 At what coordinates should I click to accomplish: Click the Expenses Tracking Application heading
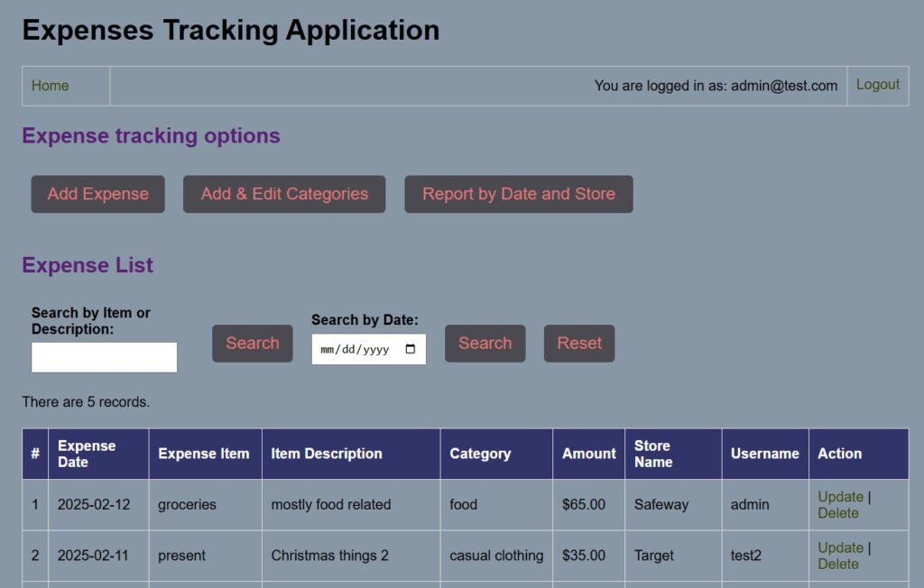pyautogui.click(x=231, y=30)
